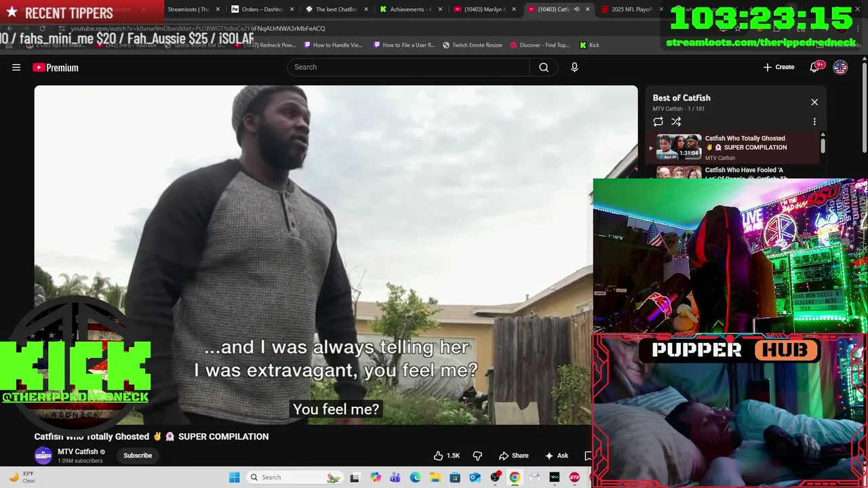Open File Explorer from taskbar
The image size is (868, 488).
click(435, 477)
